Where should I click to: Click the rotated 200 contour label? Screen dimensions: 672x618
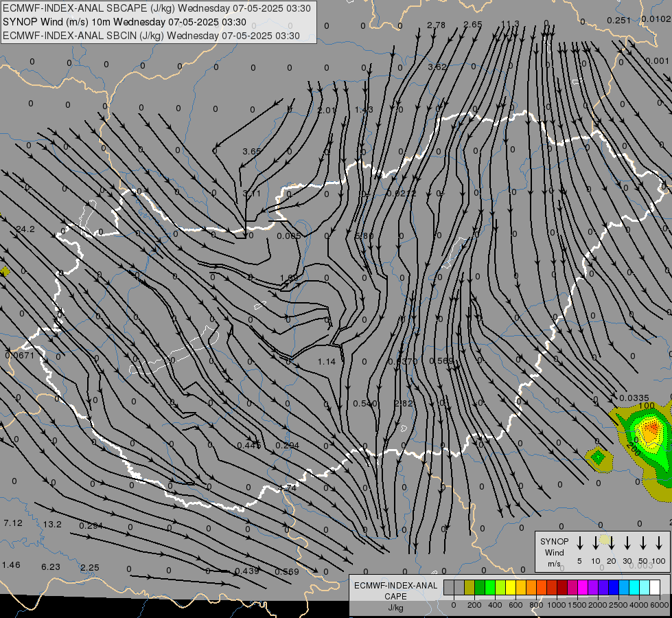point(634,449)
